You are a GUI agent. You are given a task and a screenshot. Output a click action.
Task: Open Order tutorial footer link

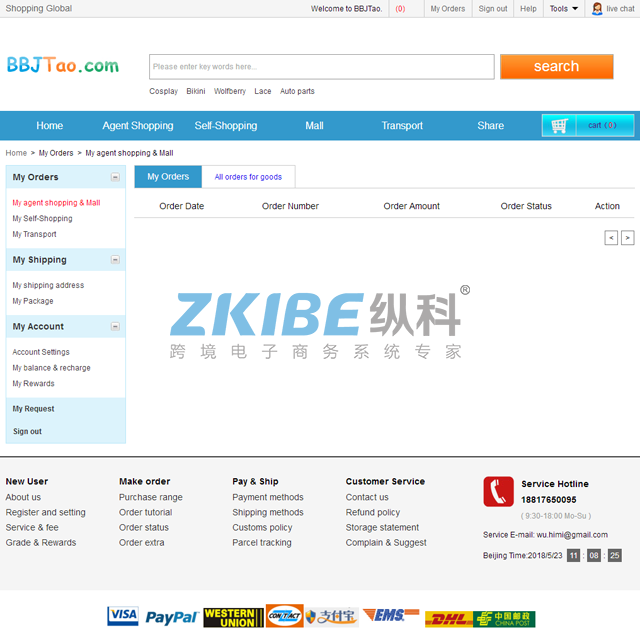[145, 512]
